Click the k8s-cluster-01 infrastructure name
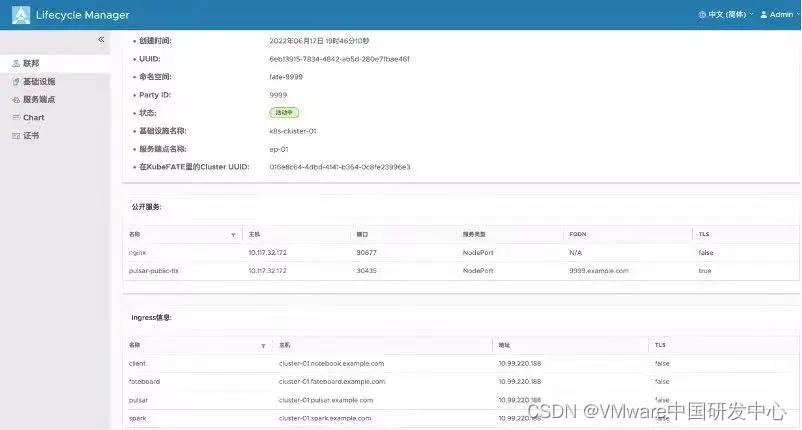This screenshot has width=802, height=430. click(293, 131)
